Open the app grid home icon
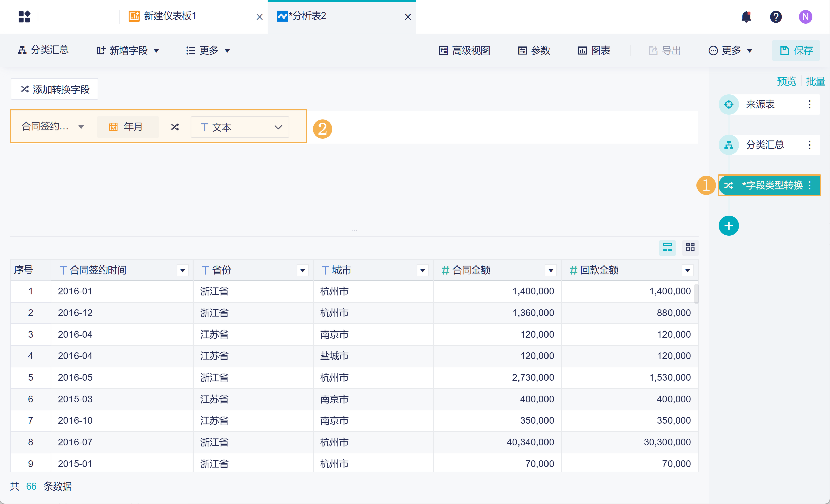830x504 pixels. (24, 17)
